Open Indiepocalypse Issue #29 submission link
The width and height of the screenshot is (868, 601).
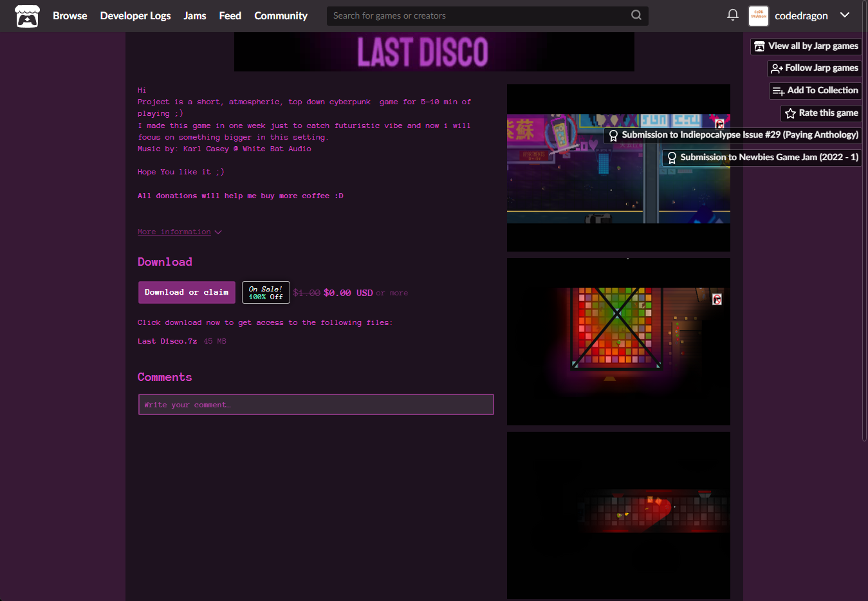click(x=733, y=135)
